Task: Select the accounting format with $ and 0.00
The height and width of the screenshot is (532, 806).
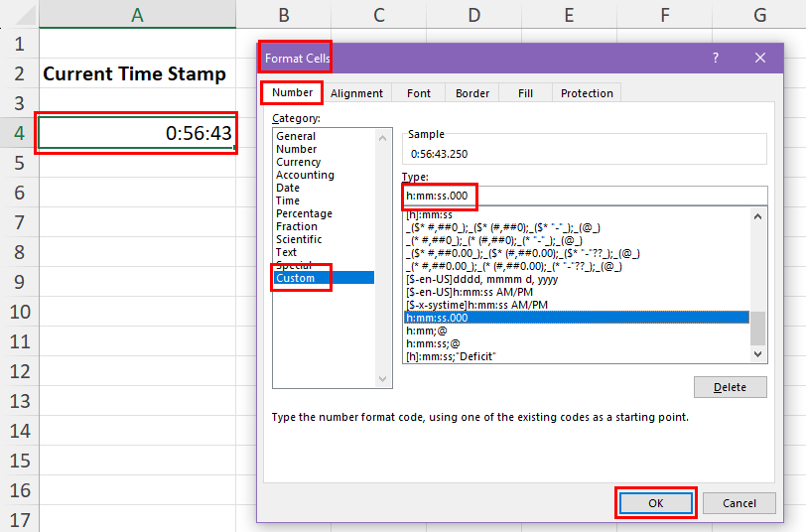Action: 577,253
